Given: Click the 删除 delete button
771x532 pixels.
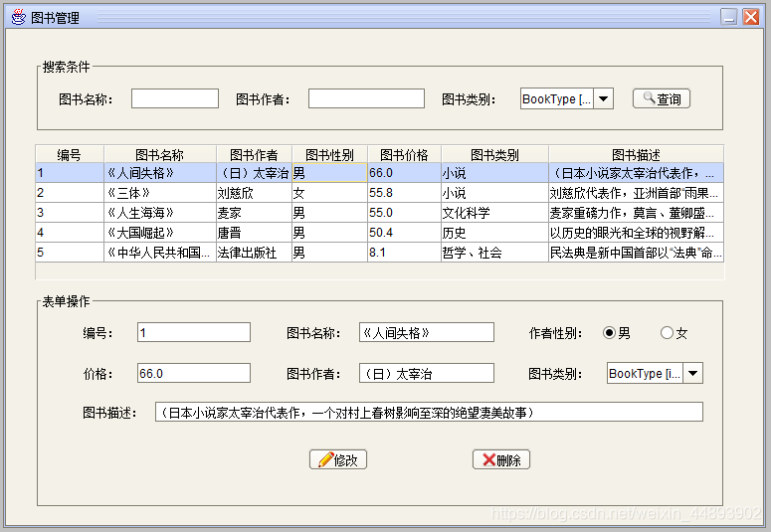Looking at the screenshot, I should pos(501,459).
